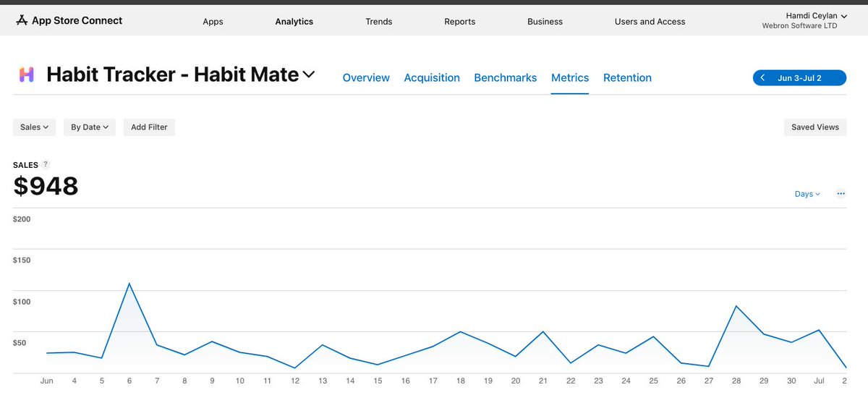Click the Add Filter button
This screenshot has height=403, width=868.
click(149, 127)
